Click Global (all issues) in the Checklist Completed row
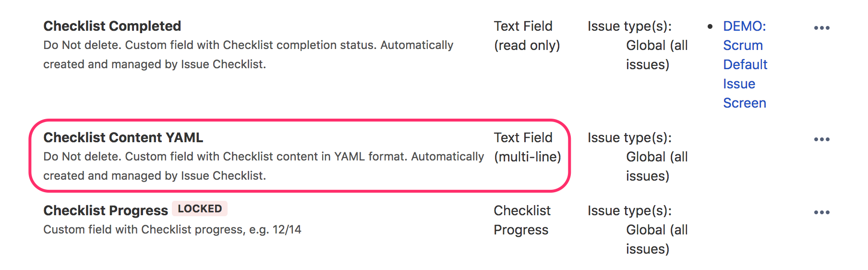The image size is (868, 270). (656, 55)
